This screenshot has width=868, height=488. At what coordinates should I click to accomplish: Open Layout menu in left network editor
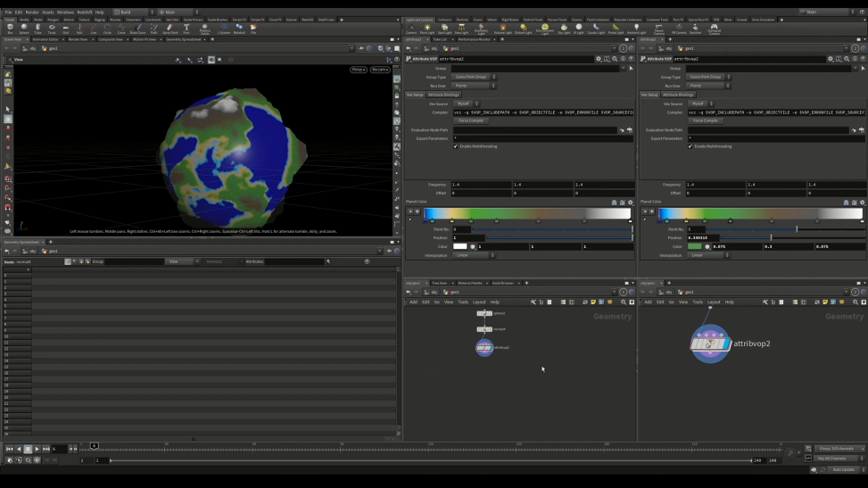[479, 302]
